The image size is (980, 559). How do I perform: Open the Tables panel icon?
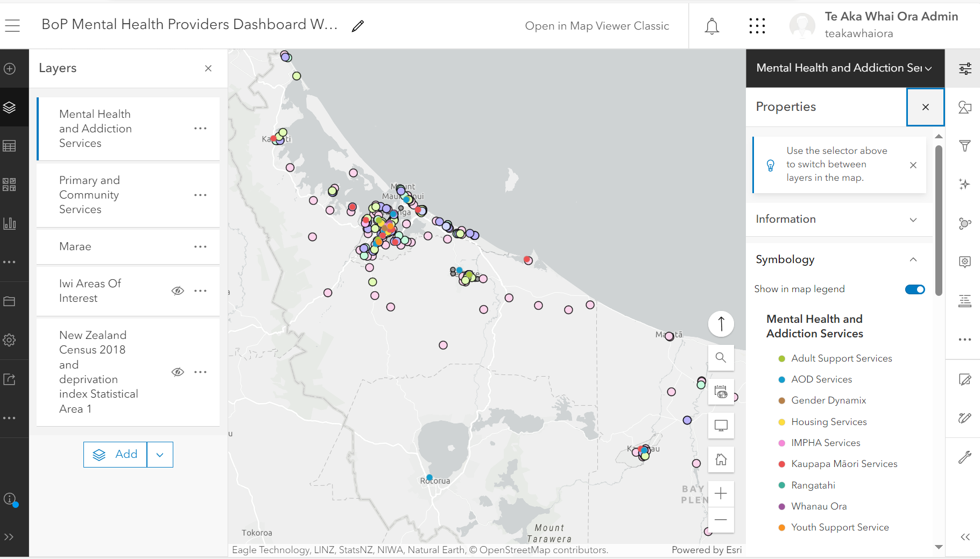tap(10, 146)
